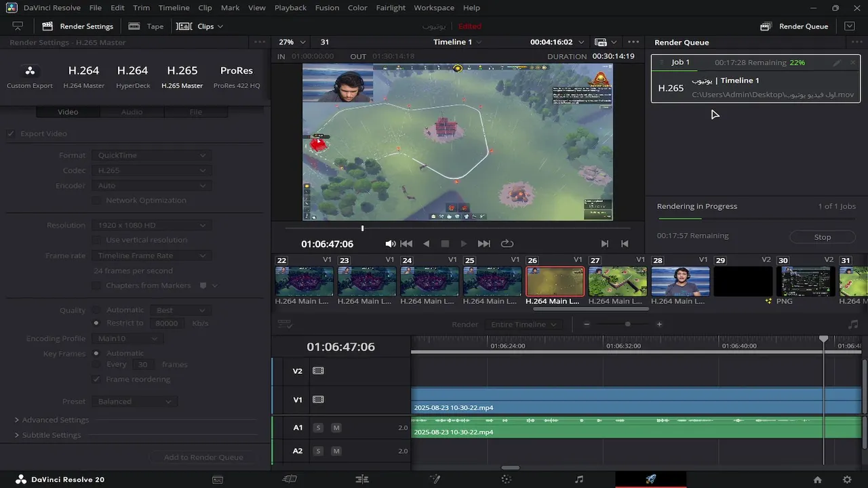The height and width of the screenshot is (488, 868).
Task: Play reverse in the viewer
Action: click(x=426, y=244)
